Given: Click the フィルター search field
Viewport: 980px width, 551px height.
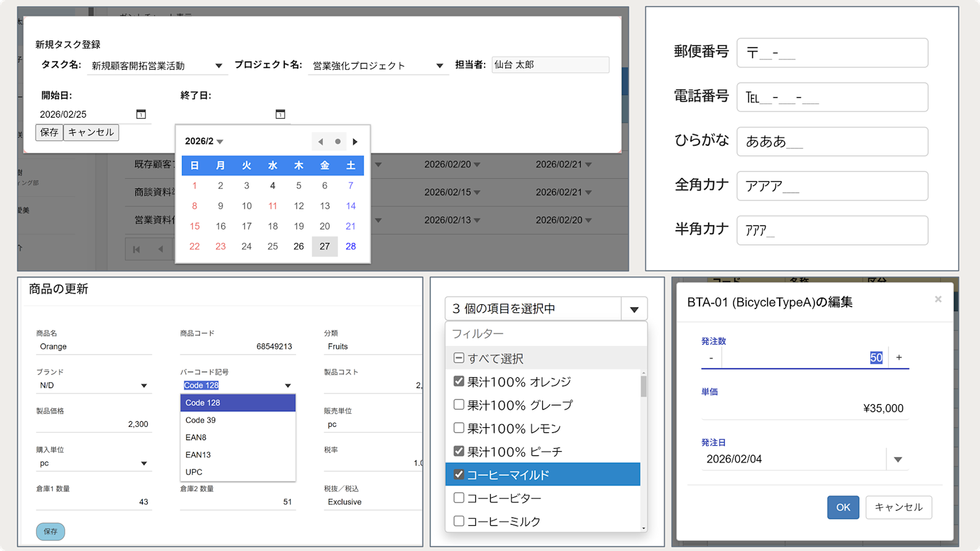Looking at the screenshot, I should [546, 334].
